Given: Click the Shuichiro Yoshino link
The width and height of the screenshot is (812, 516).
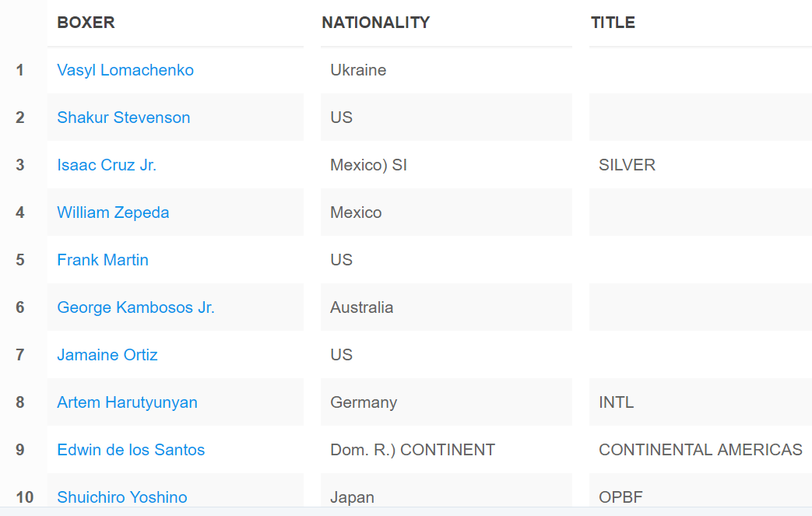Looking at the screenshot, I should click(x=122, y=497).
